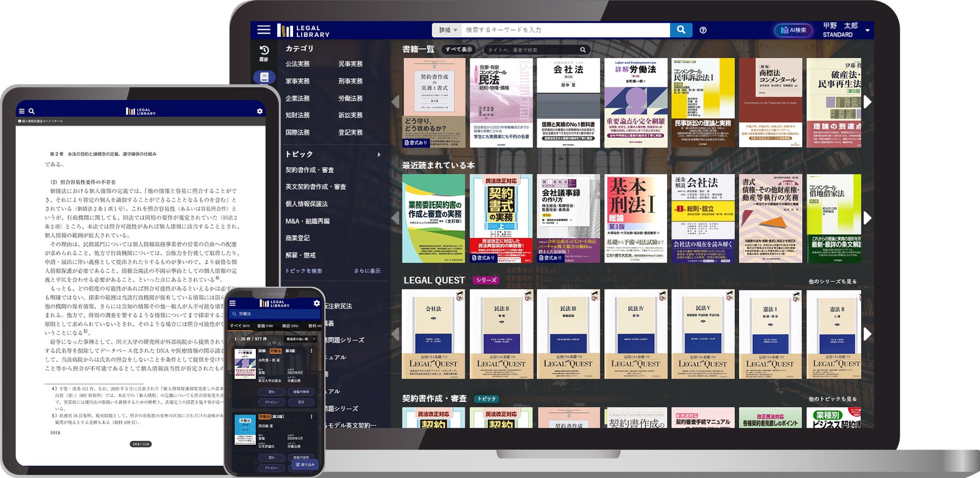Click the right arrow of the LEGAL QUEST row
Screen dimensions: 980x478
(x=868, y=334)
